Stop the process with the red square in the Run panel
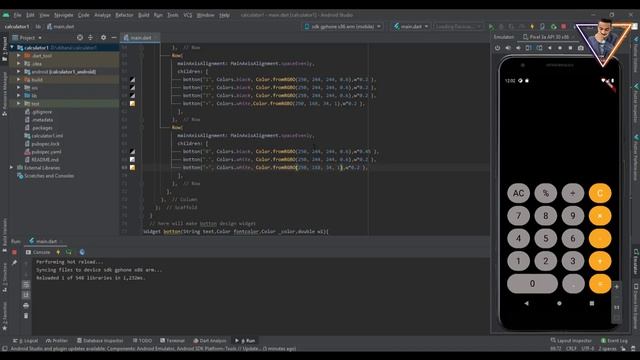The image size is (640, 360). click(x=14, y=252)
